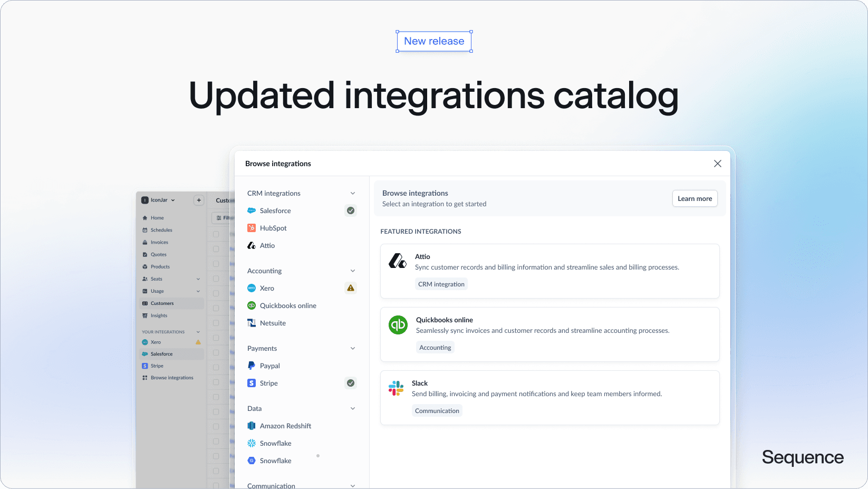Close the Browse integrations dialog

tap(717, 164)
